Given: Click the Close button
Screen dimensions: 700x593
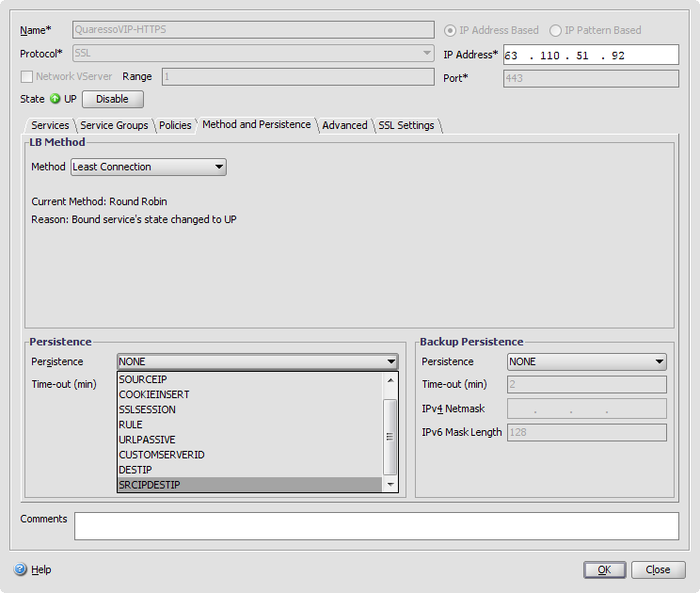Looking at the screenshot, I should (658, 569).
